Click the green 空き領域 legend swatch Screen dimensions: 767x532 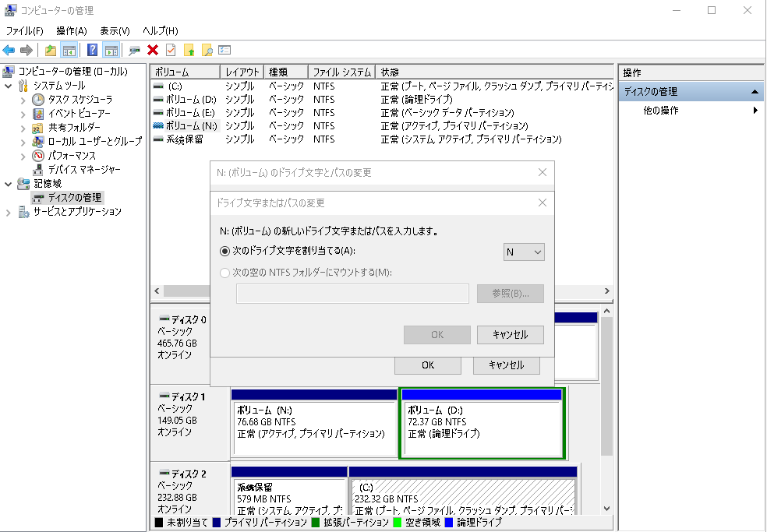tap(398, 522)
